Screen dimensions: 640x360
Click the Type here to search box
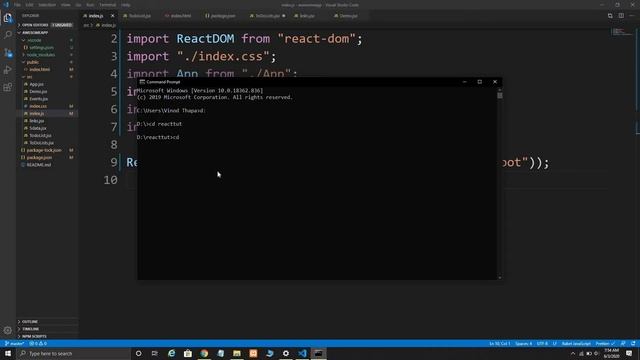[73, 353]
